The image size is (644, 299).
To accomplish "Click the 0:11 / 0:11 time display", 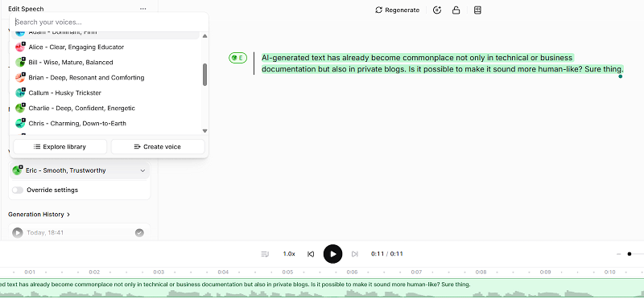I will click(x=387, y=254).
